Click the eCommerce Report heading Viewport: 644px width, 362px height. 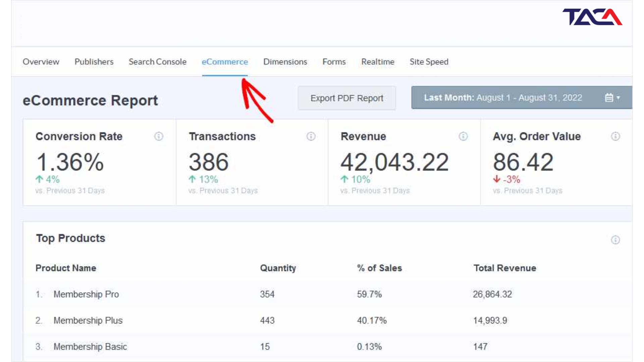[x=90, y=101]
